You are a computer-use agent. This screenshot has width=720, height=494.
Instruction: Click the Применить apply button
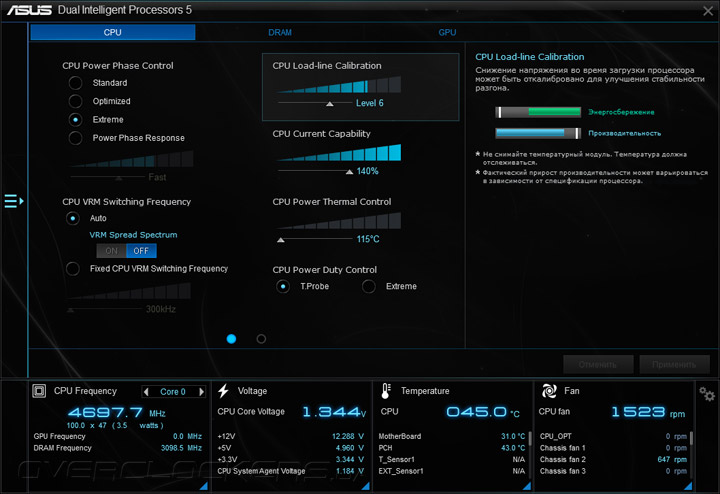coord(674,365)
